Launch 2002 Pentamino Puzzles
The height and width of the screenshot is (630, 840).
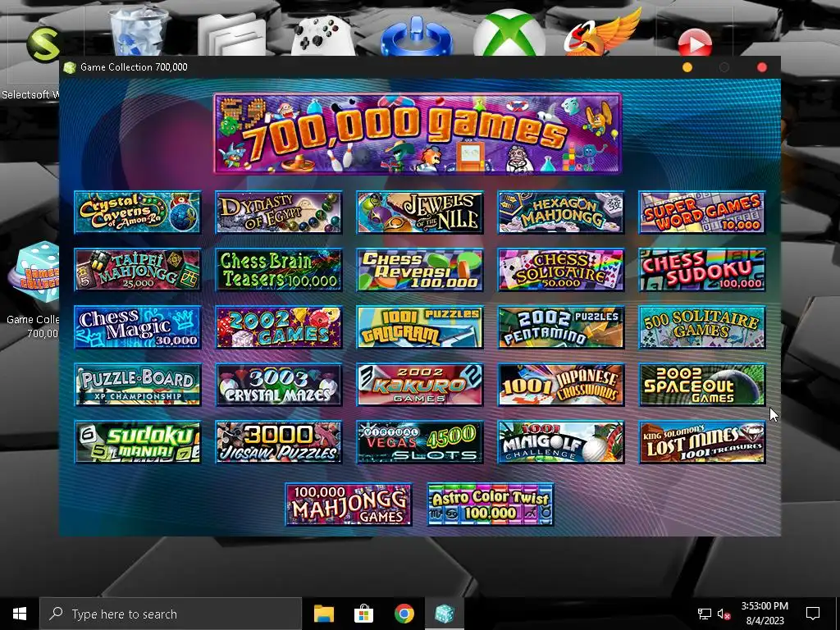tap(561, 327)
